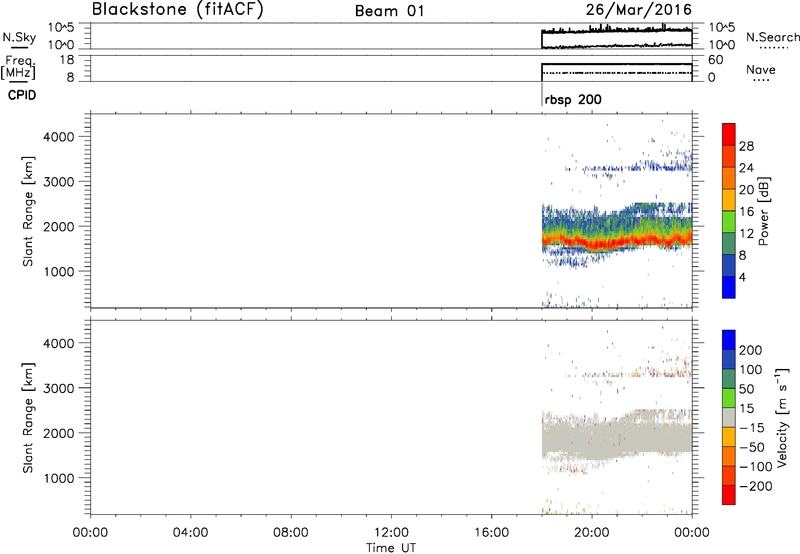Click the 50 label on the velocity colorbar

pos(746,389)
